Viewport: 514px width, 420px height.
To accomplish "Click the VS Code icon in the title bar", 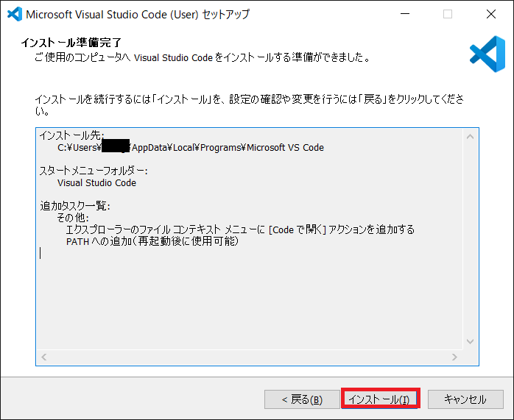I will [15, 14].
